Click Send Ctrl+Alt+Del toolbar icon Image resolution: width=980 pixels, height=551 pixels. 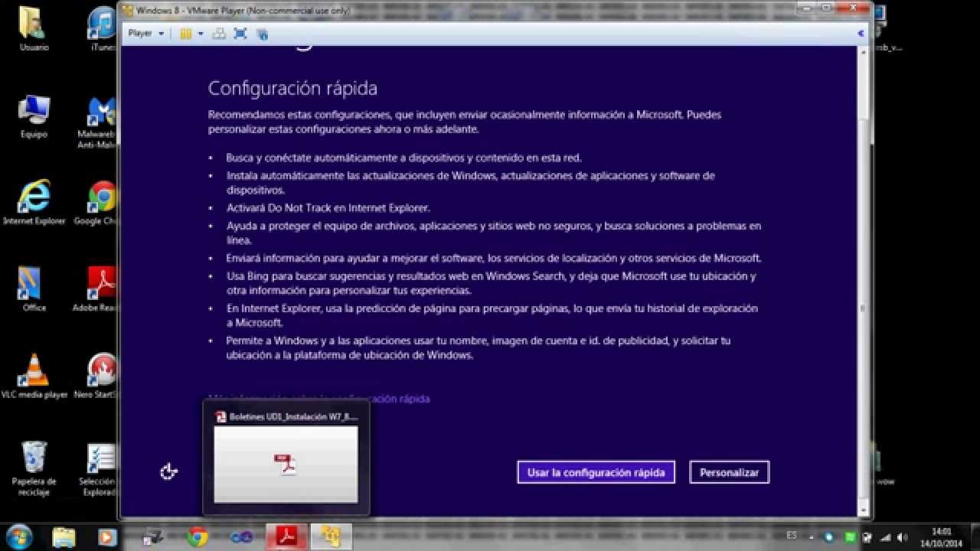[219, 34]
